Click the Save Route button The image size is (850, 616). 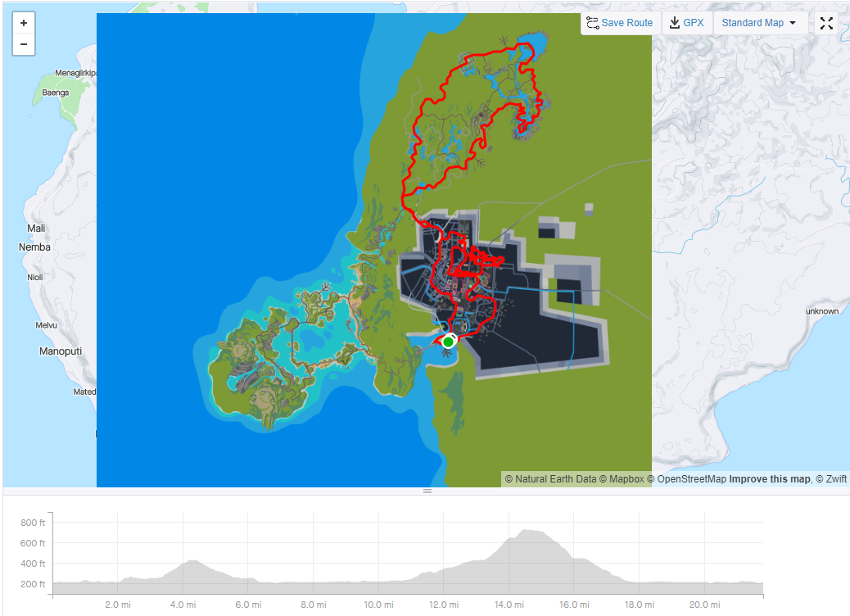pos(620,23)
